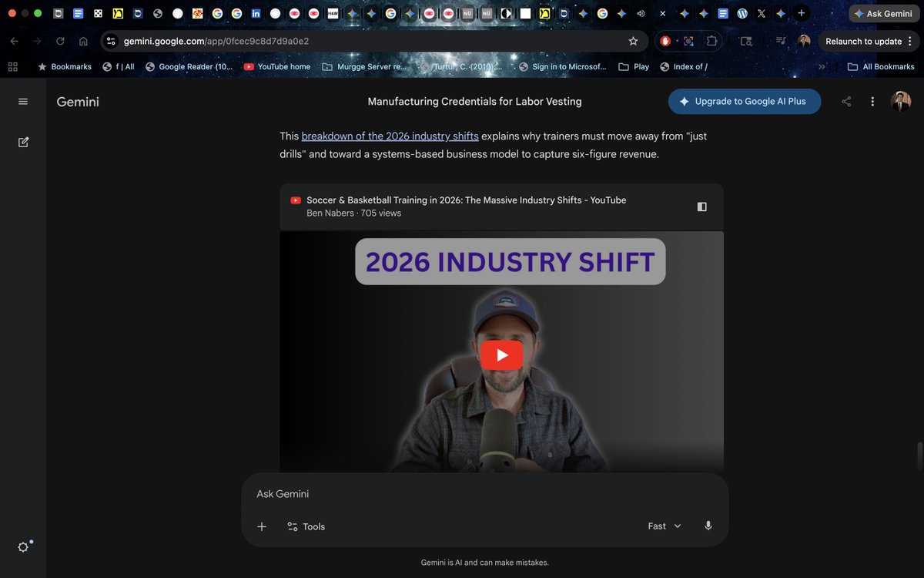
Task: Play the embedded YouTube video
Action: (501, 355)
